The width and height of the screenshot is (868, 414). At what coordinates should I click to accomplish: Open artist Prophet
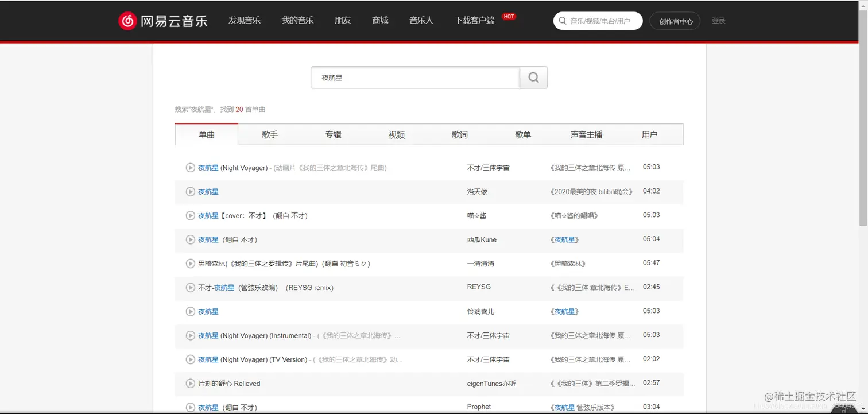479,407
